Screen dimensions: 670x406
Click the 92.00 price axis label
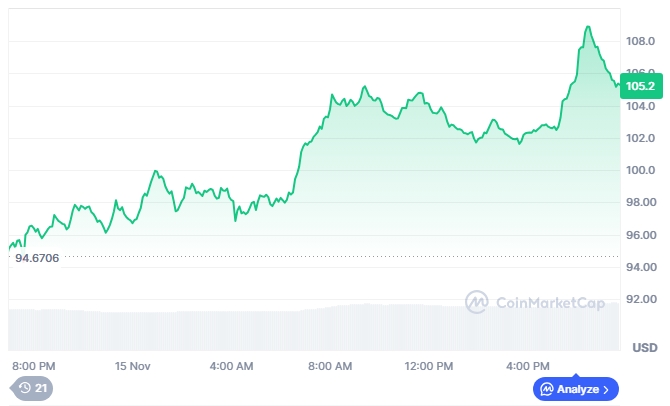pos(640,298)
